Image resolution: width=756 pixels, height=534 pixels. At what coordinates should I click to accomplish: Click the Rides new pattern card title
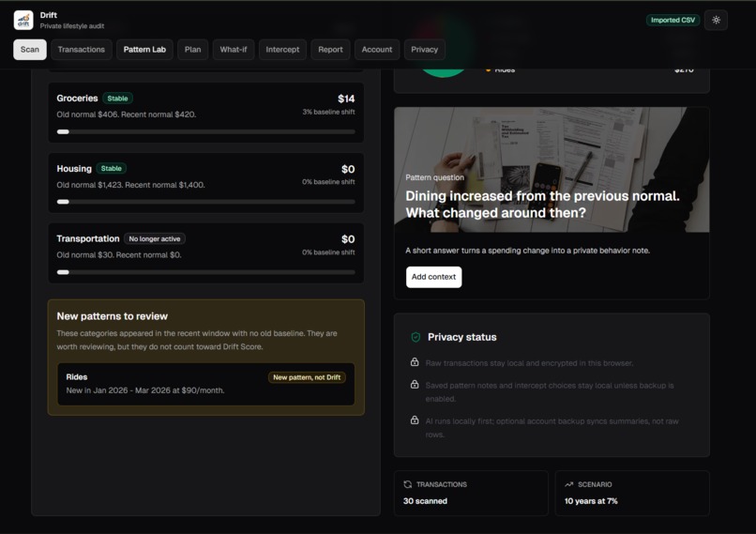(77, 376)
